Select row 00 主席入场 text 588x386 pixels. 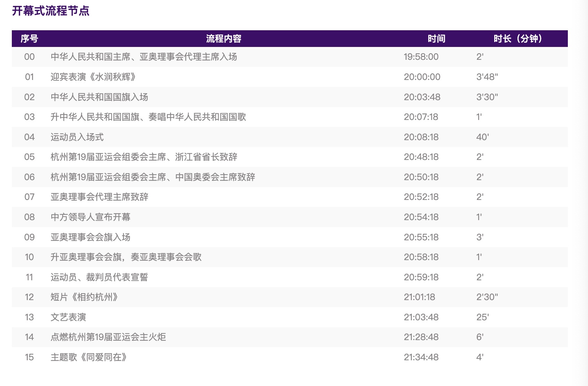[144, 57]
